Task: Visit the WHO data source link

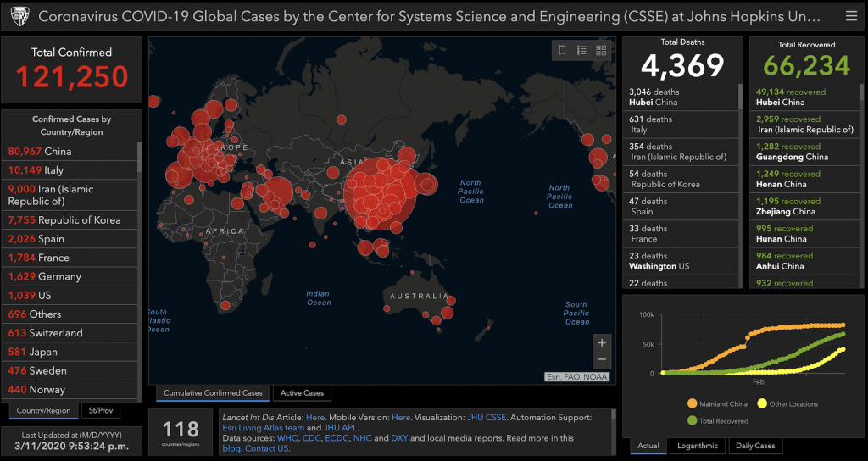Action: (287, 438)
